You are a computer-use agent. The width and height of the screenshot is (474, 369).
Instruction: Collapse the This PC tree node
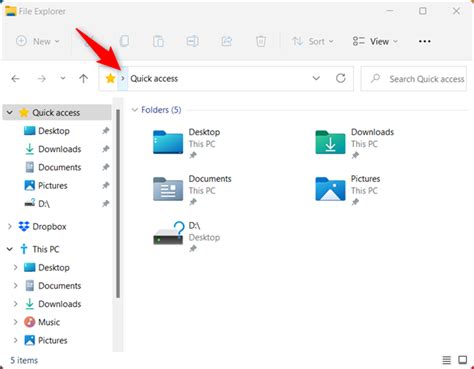[x=10, y=249]
